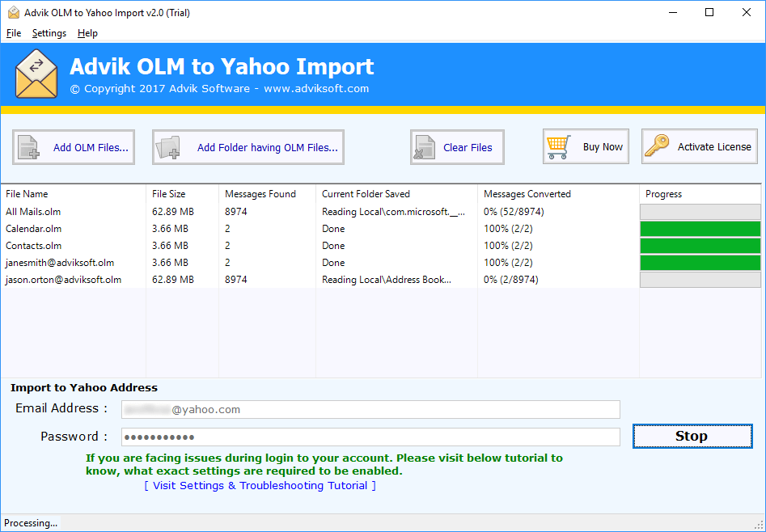The image size is (766, 532).
Task: Maximize the application window
Action: 709,13
